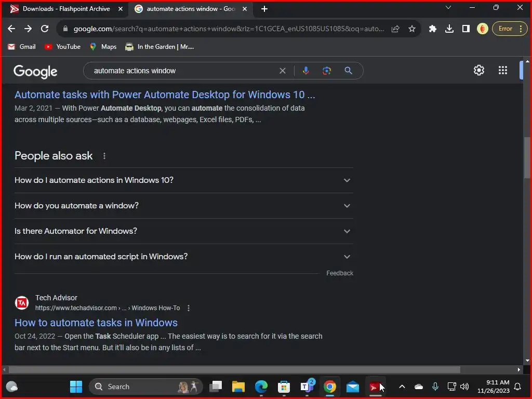Click the techadvisor.com breadcrumb URL
The height and width of the screenshot is (399, 532).
point(107,308)
